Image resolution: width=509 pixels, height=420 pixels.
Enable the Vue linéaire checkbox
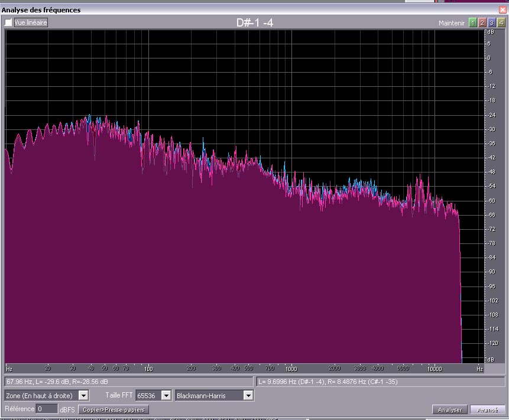(x=8, y=22)
